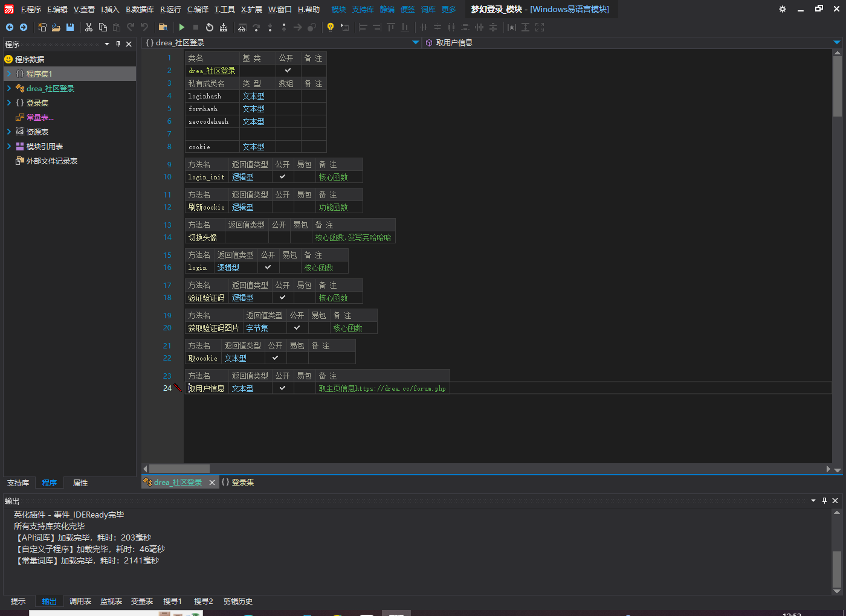The image size is (846, 616).
Task: Click the scissors Cut icon
Action: pos(89,27)
